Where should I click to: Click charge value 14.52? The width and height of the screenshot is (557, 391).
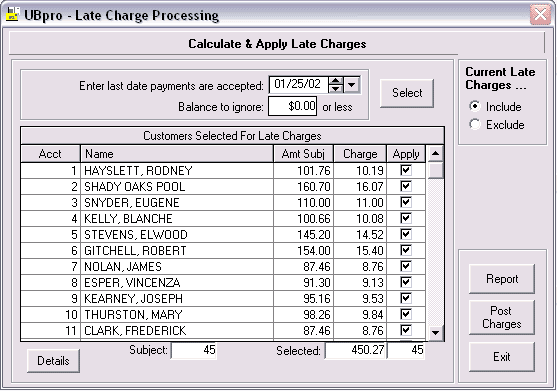point(360,234)
